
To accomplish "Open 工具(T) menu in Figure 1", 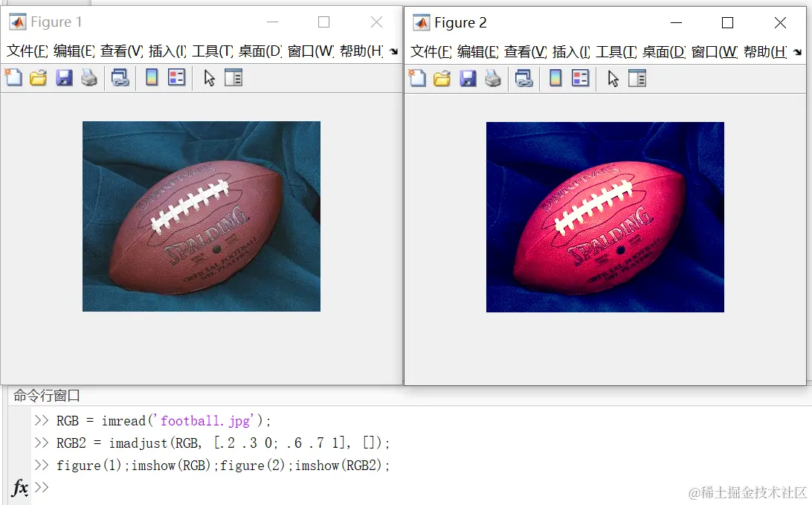I will pos(213,51).
